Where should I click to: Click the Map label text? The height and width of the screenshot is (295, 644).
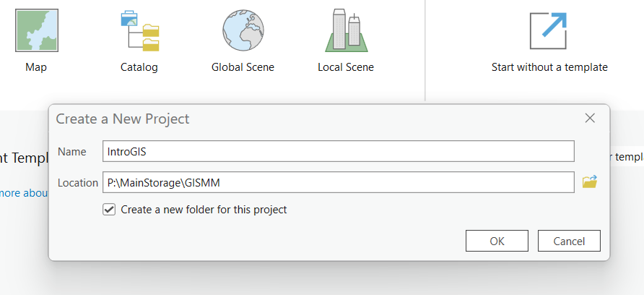pos(36,67)
